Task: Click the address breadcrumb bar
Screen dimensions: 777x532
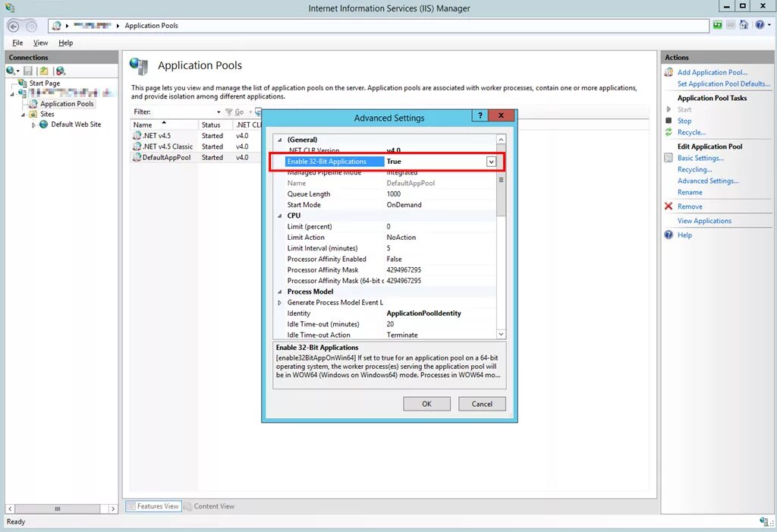Action: (378, 26)
